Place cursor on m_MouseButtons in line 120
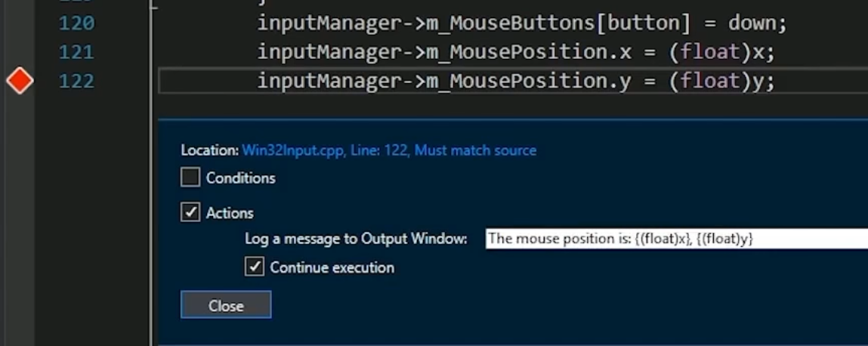Image resolution: width=868 pixels, height=346 pixels. click(x=511, y=23)
